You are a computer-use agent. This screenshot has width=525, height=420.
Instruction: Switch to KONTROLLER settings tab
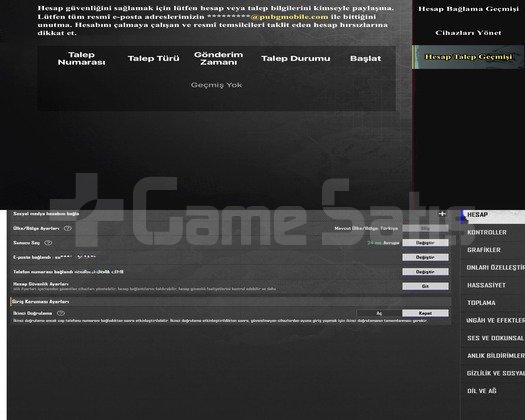tap(487, 232)
